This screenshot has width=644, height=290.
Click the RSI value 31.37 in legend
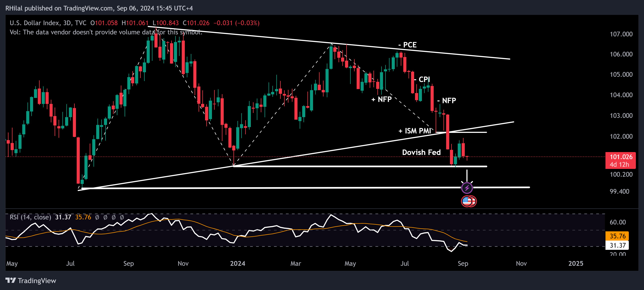pos(63,217)
